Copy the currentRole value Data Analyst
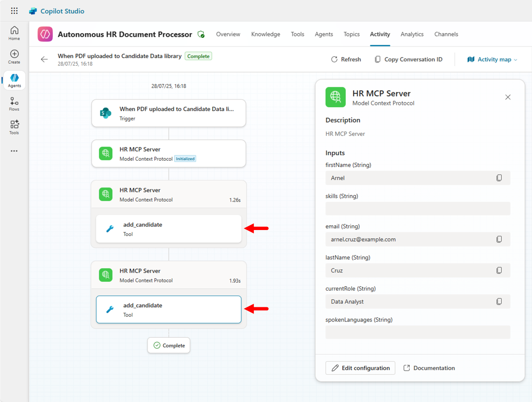This screenshot has height=402, width=532. 499,301
